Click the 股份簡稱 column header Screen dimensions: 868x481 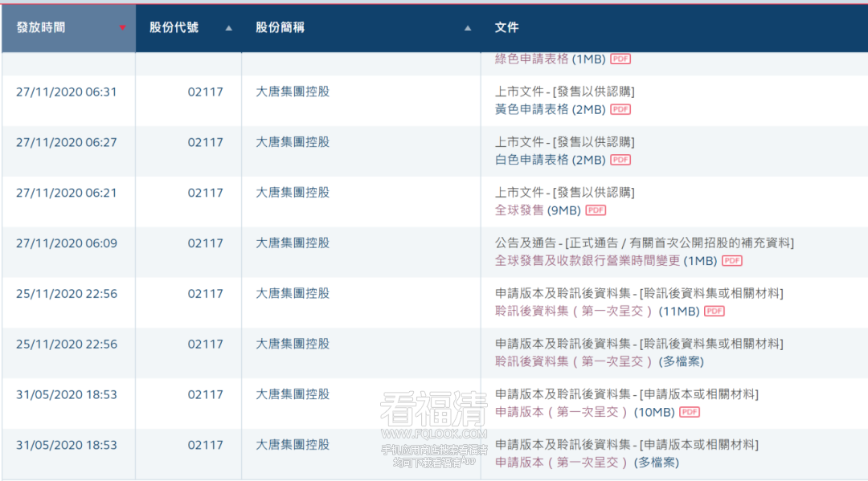(x=361, y=27)
